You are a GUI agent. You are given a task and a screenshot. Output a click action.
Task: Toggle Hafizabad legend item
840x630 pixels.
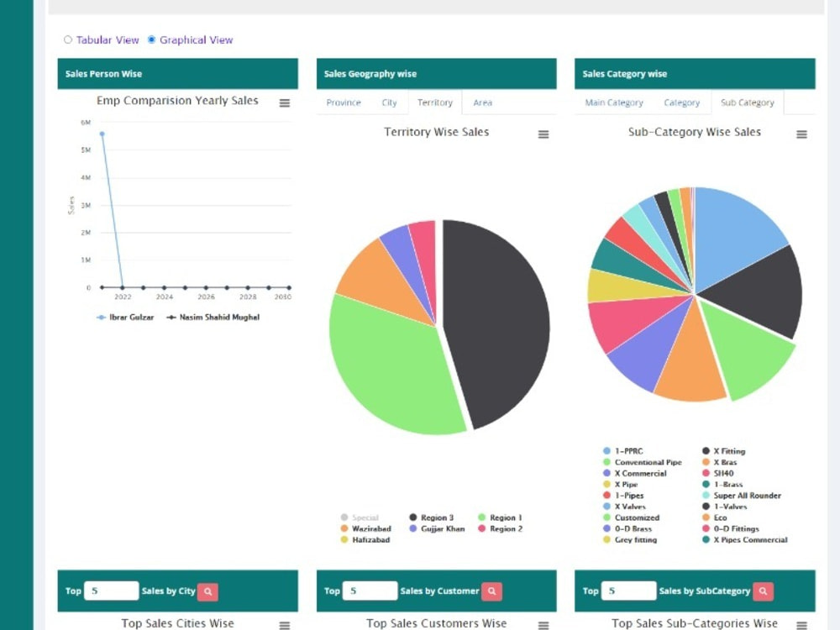pos(365,540)
